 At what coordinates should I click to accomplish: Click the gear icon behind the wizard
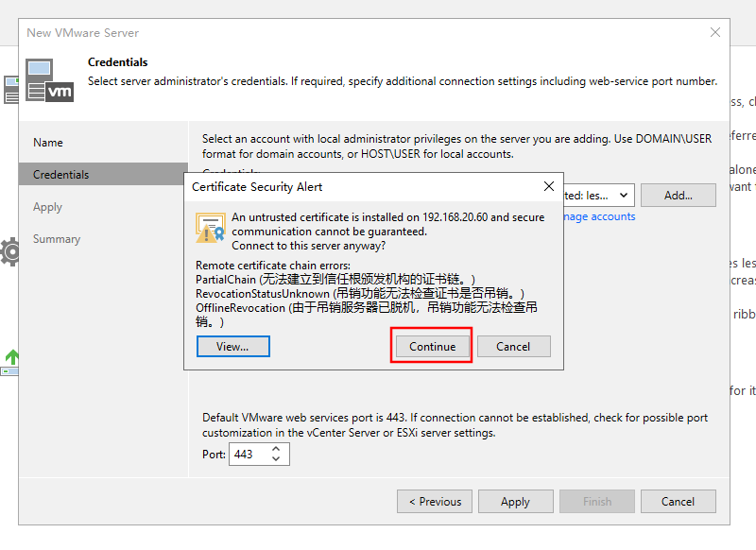click(9, 251)
